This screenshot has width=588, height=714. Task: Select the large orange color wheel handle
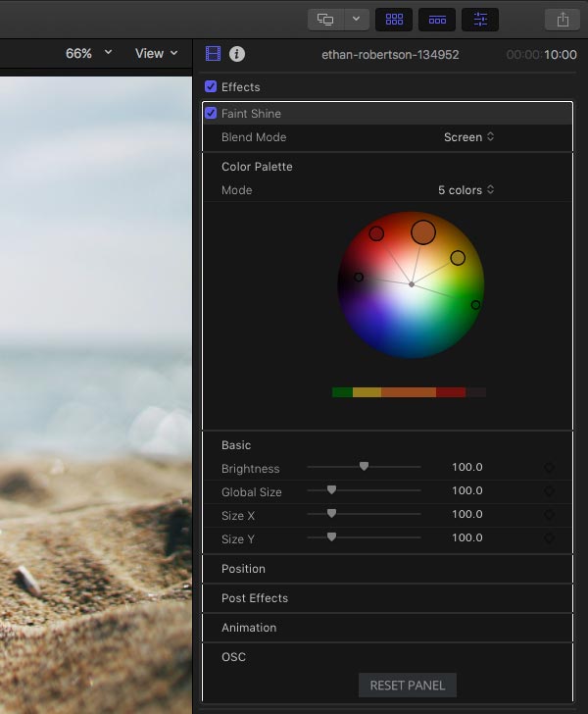(x=423, y=232)
